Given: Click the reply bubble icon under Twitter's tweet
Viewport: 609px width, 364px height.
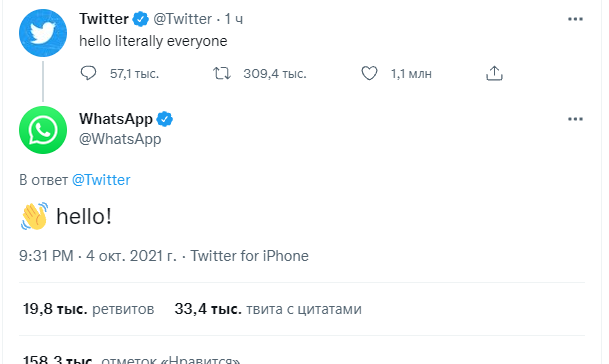Looking at the screenshot, I should point(88,73).
